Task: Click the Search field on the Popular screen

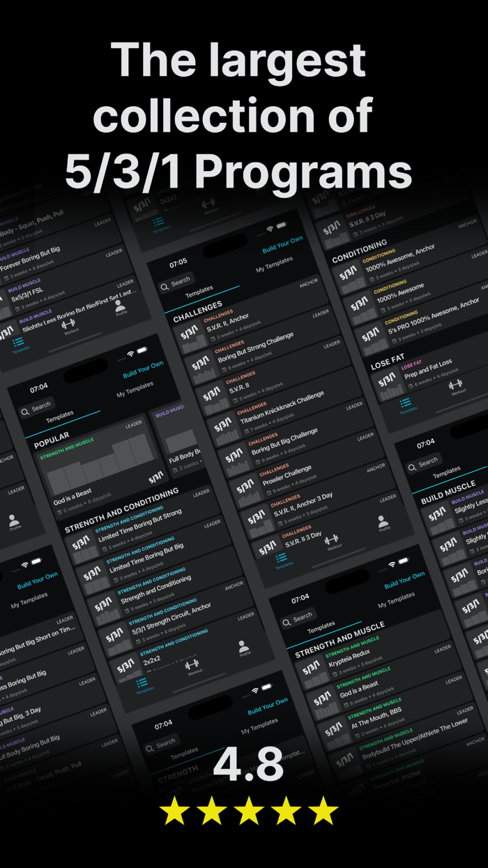Action: coord(36,408)
